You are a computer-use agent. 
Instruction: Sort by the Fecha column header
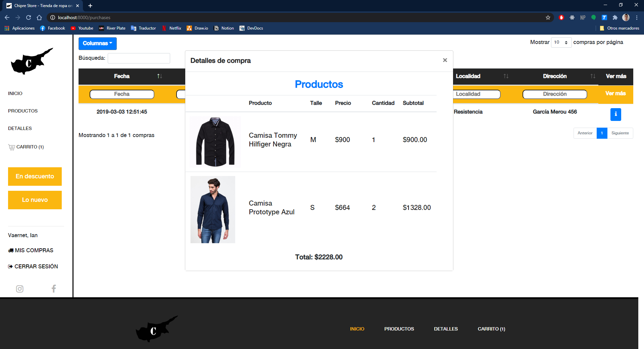pyautogui.click(x=132, y=76)
